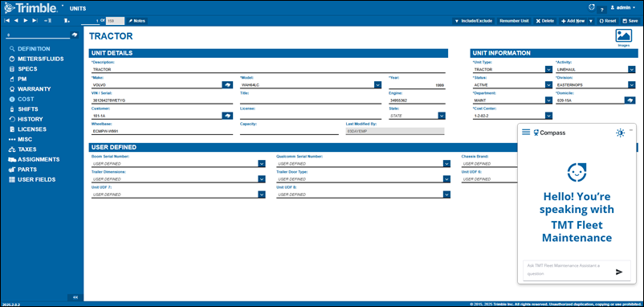This screenshot has width=644, height=307.
Task: Click the Renumber Unit button
Action: (x=514, y=21)
